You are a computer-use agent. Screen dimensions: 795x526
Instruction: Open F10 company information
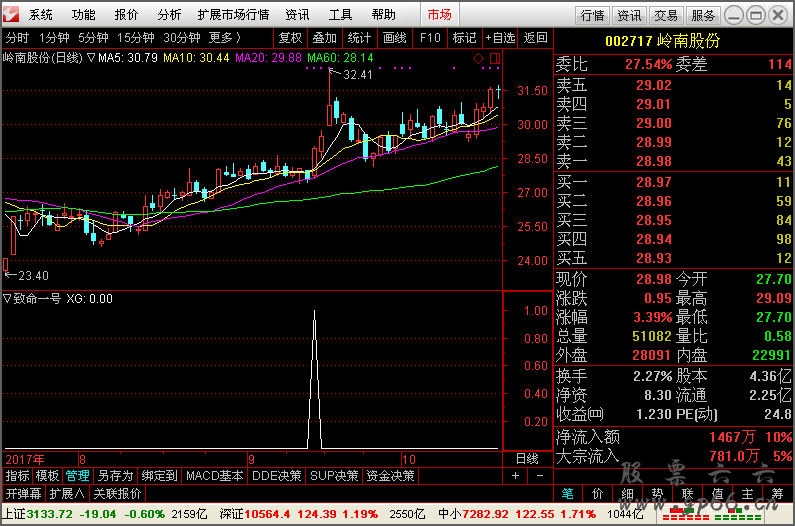pyautogui.click(x=430, y=38)
